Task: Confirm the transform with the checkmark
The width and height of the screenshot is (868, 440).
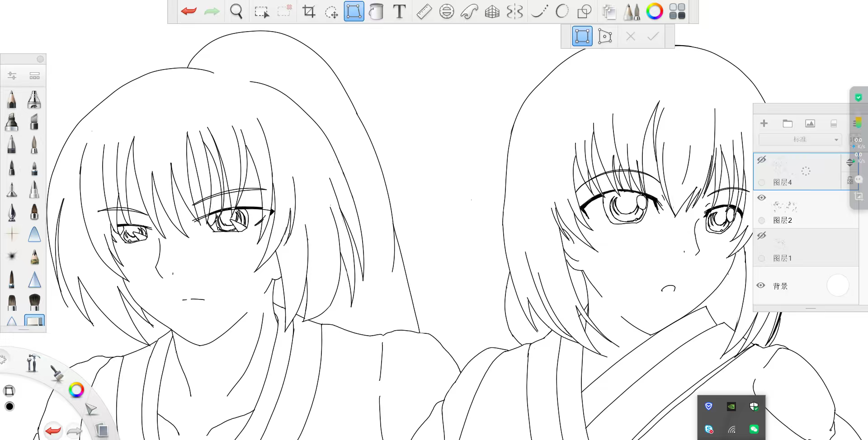Action: point(653,36)
